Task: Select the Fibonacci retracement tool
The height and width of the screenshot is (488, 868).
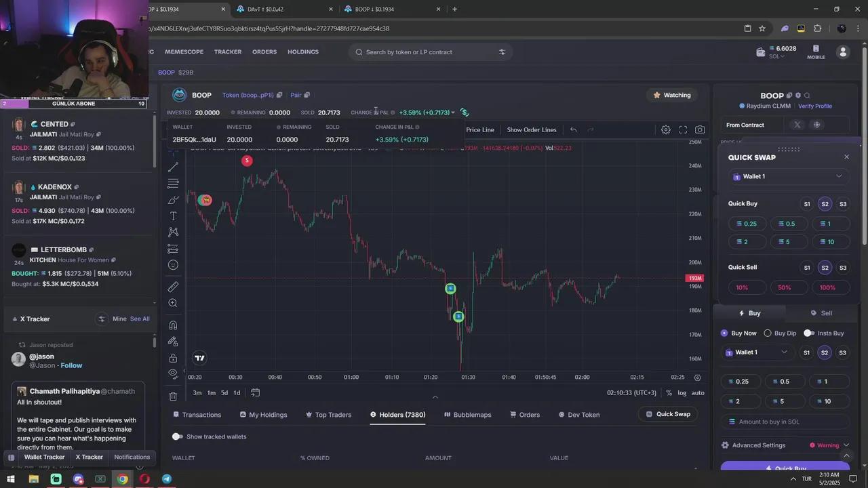Action: coord(173,184)
